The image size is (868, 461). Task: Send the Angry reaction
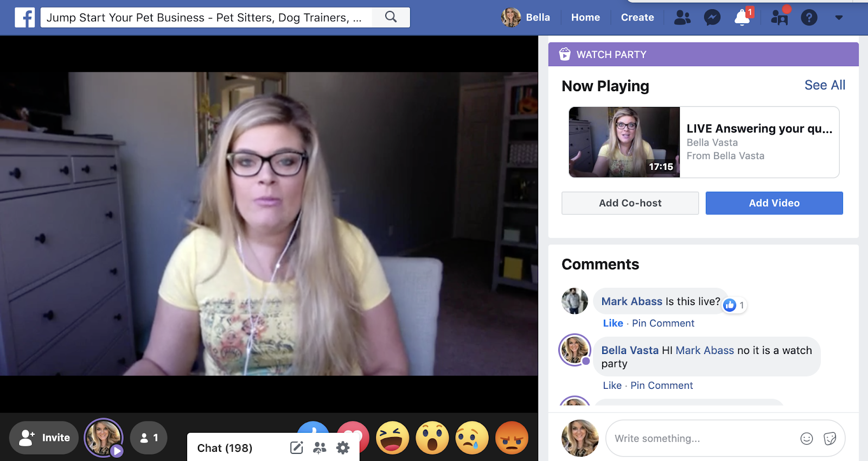point(512,438)
